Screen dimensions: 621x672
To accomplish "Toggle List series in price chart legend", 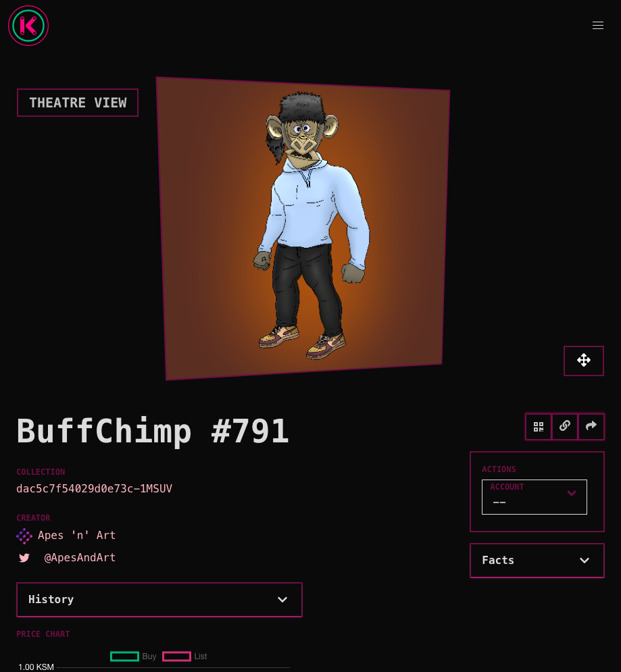I will click(x=185, y=656).
